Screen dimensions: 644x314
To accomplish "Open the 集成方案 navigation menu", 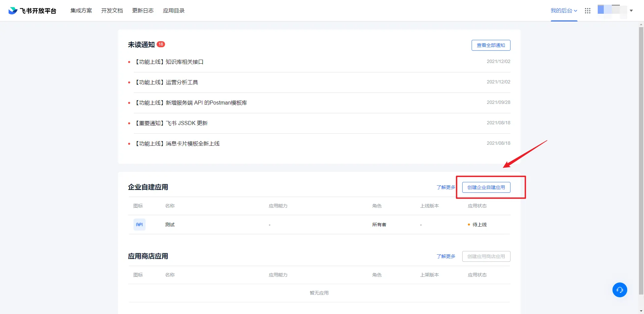I will 81,11.
